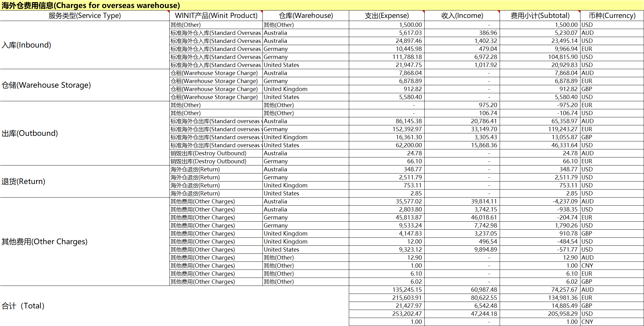Click the total subtotal 205,958.29
Screen dimensions: 644x326
click(x=540, y=314)
